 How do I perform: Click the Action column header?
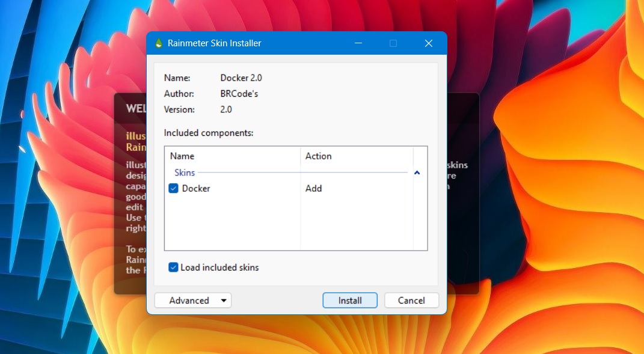(x=317, y=156)
